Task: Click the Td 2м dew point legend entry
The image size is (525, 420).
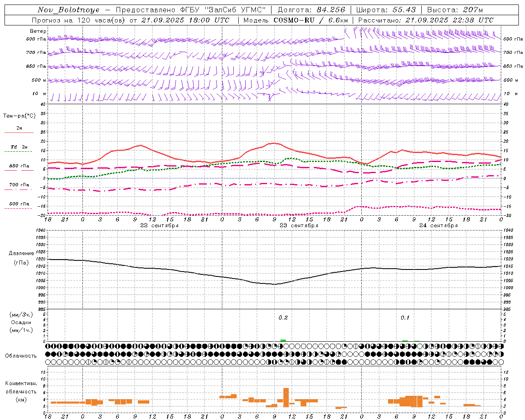Action: pyautogui.click(x=19, y=147)
